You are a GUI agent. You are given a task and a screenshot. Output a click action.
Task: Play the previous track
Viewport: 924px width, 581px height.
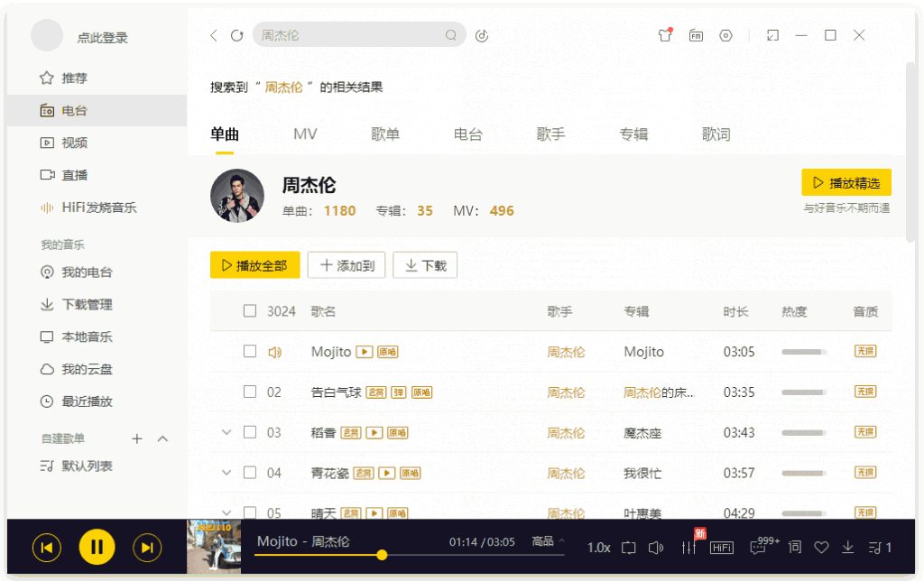(x=47, y=548)
